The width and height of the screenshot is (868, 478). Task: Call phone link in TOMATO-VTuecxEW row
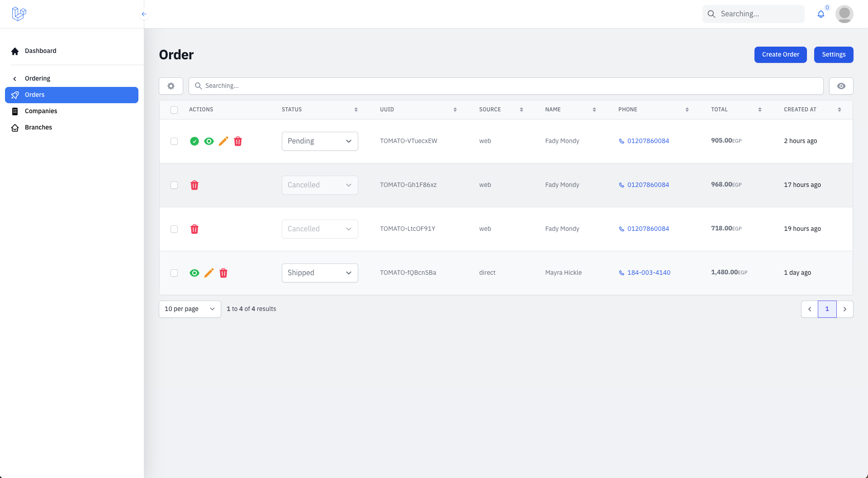click(x=644, y=141)
